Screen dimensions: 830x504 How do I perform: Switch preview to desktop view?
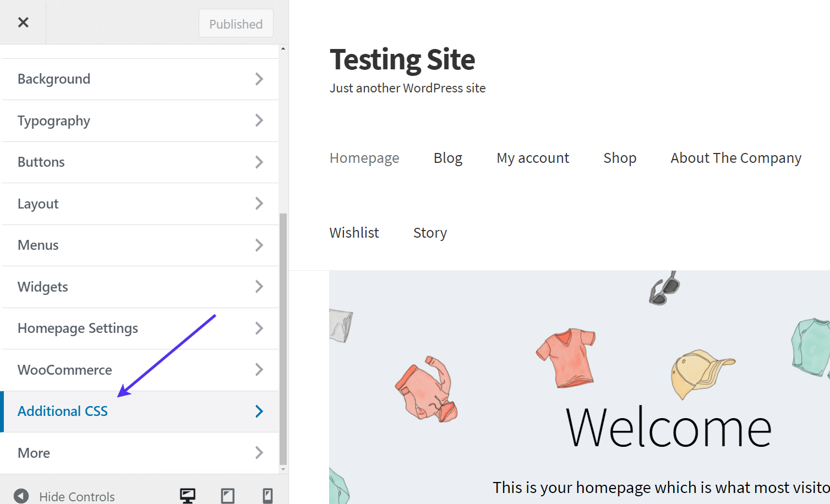(187, 495)
